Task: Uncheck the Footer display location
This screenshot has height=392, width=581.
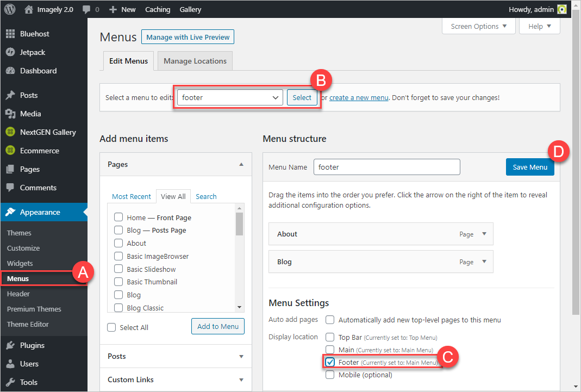Action: coord(330,362)
